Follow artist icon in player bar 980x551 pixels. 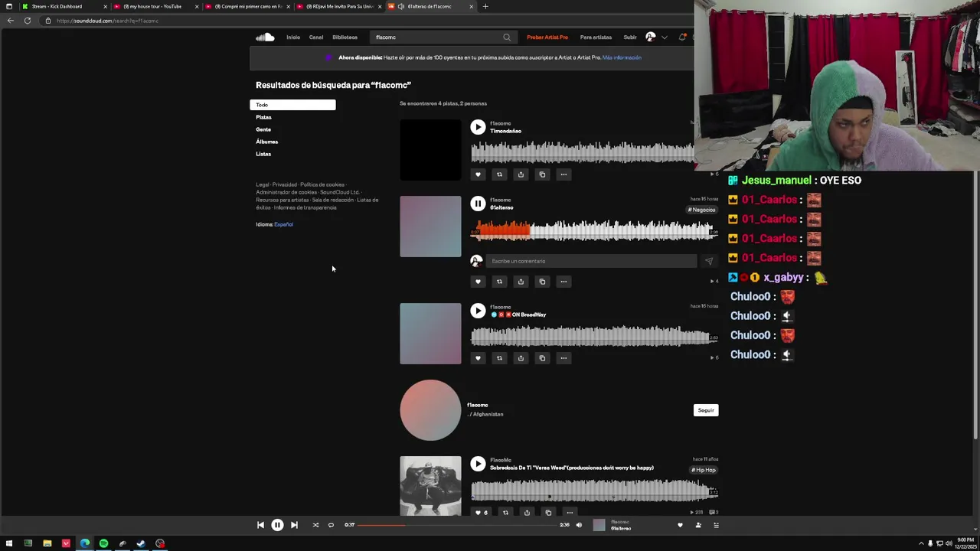point(698,525)
